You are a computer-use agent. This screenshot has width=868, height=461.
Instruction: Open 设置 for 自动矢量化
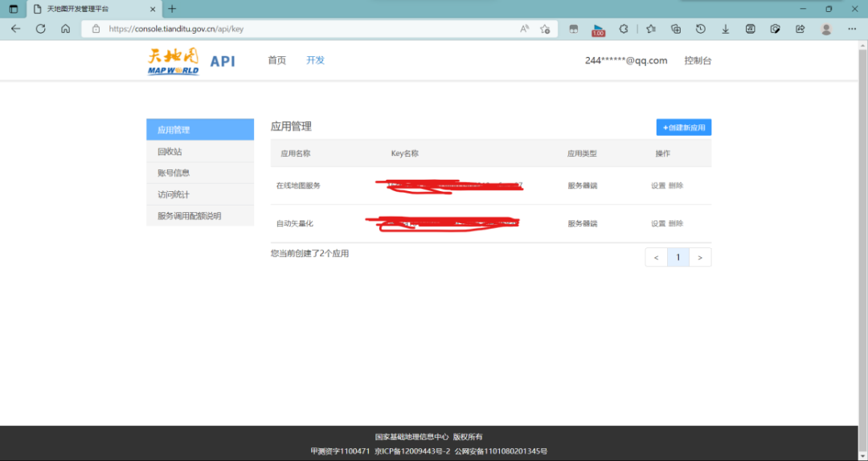(658, 223)
